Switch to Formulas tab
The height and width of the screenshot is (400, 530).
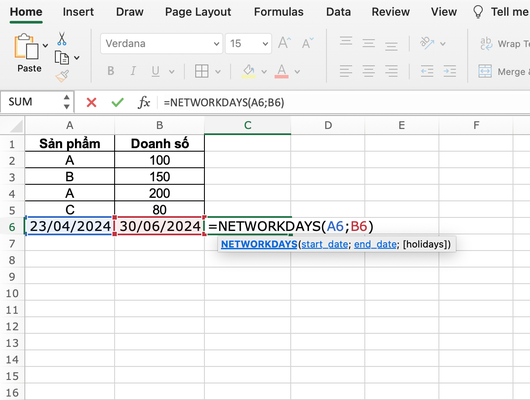pos(279,12)
